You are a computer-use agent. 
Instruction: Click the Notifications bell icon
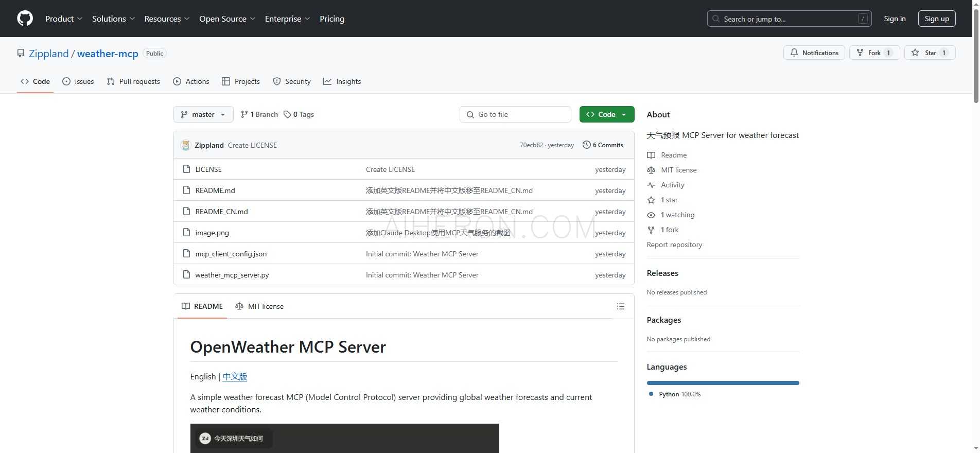794,53
